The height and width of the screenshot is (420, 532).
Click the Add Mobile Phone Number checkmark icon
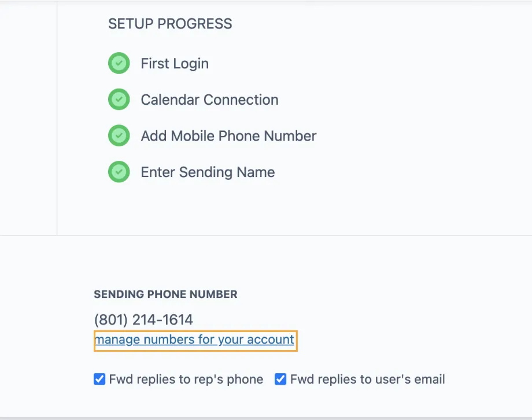[x=119, y=135]
